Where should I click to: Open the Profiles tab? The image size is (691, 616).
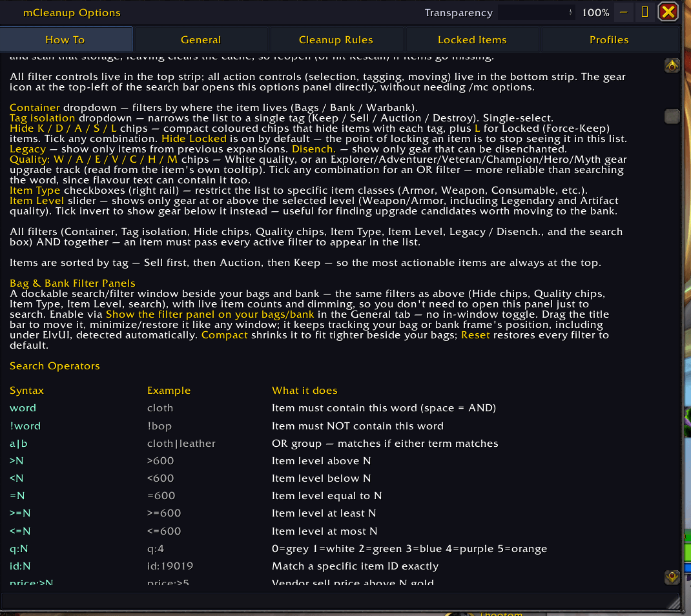pos(609,39)
